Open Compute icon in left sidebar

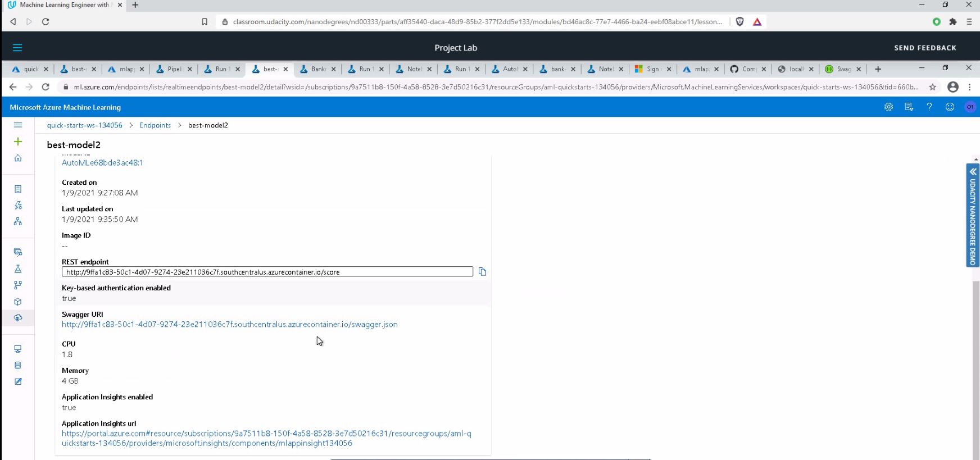coord(18,349)
